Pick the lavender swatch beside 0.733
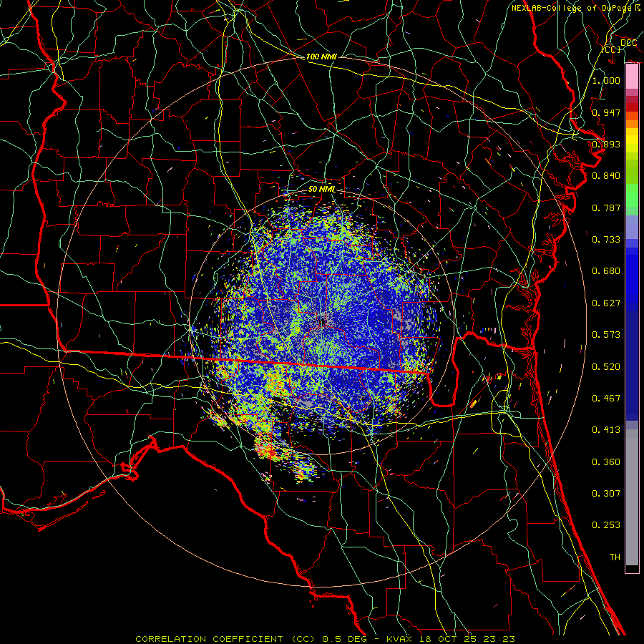 pyautogui.click(x=632, y=228)
